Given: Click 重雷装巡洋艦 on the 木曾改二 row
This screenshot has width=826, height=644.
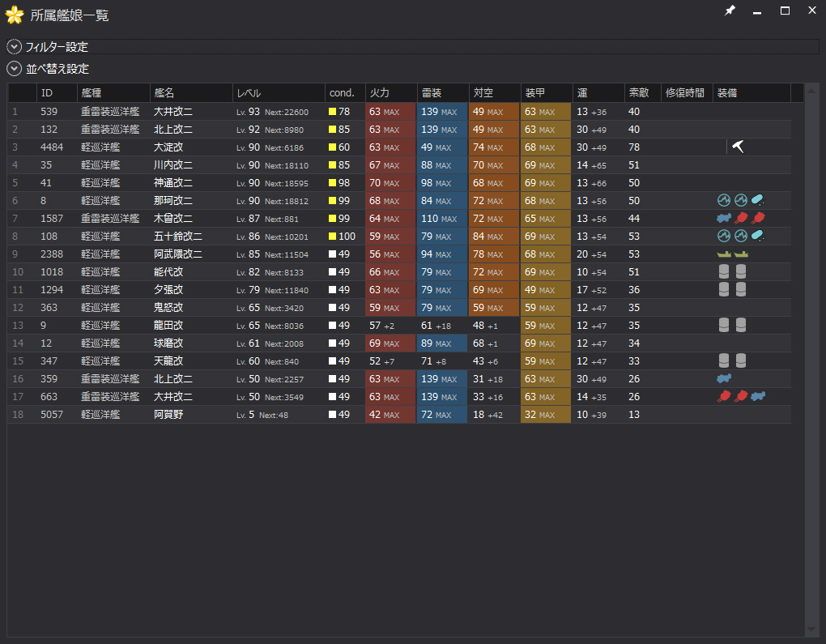Looking at the screenshot, I should click(110, 218).
